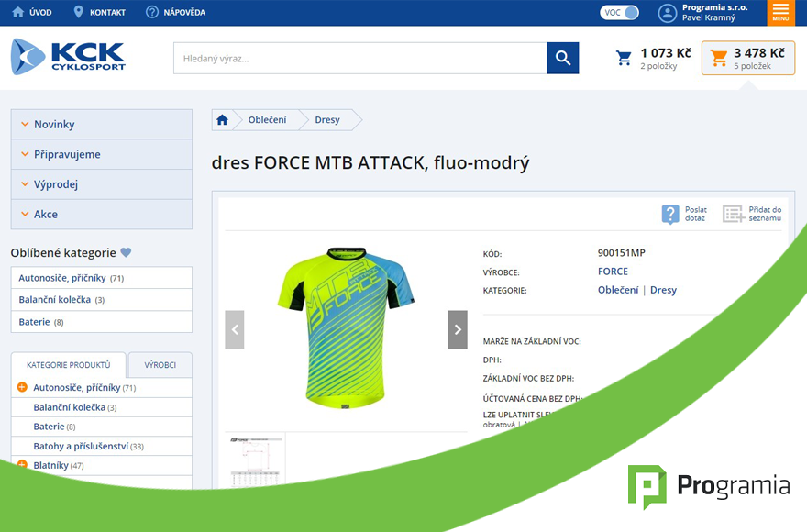Expand the Připravujeme section

coord(102,154)
